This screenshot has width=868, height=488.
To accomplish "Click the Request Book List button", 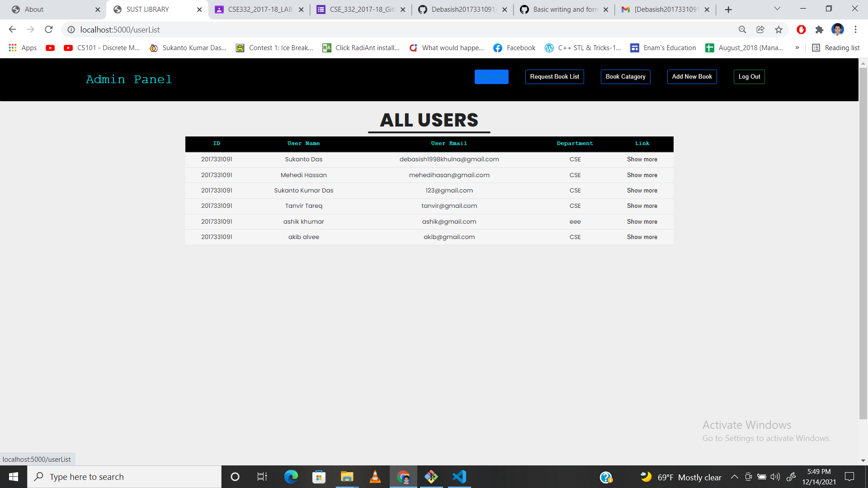I will (x=554, y=77).
